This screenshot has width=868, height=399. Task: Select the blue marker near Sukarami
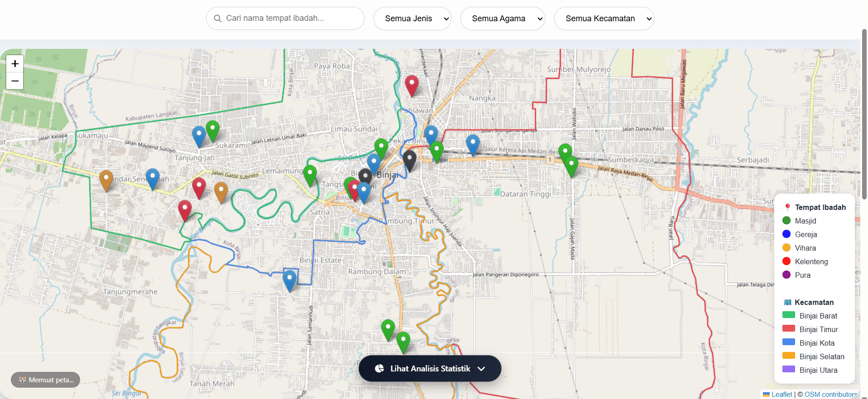click(199, 137)
